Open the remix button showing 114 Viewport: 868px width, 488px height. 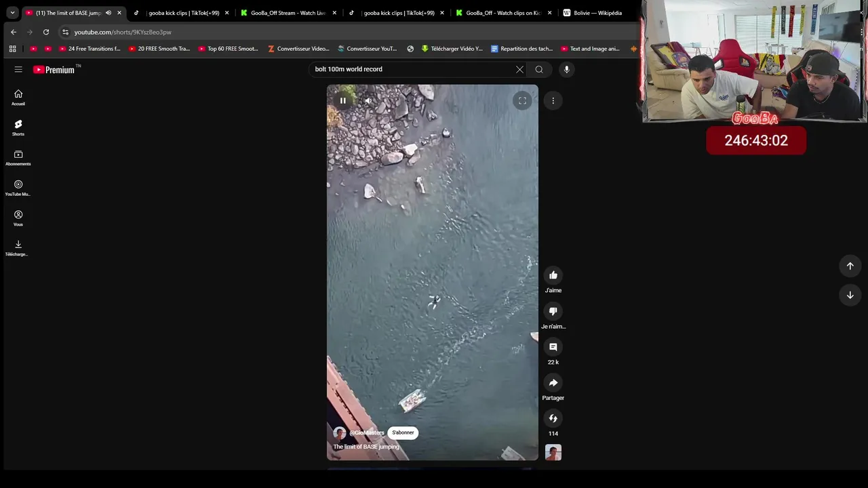point(553,418)
